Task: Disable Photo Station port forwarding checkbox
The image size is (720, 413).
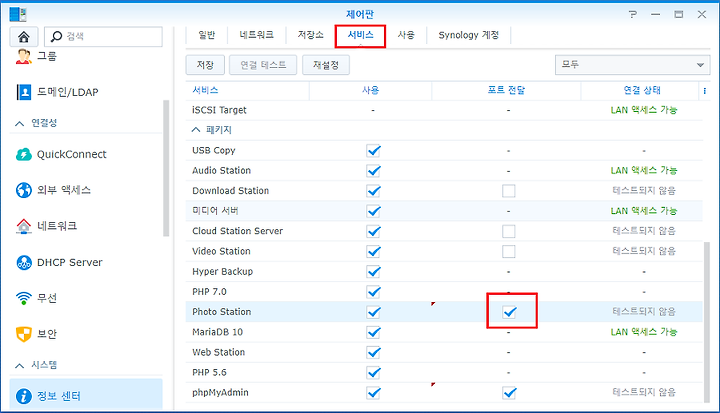Action: (509, 312)
